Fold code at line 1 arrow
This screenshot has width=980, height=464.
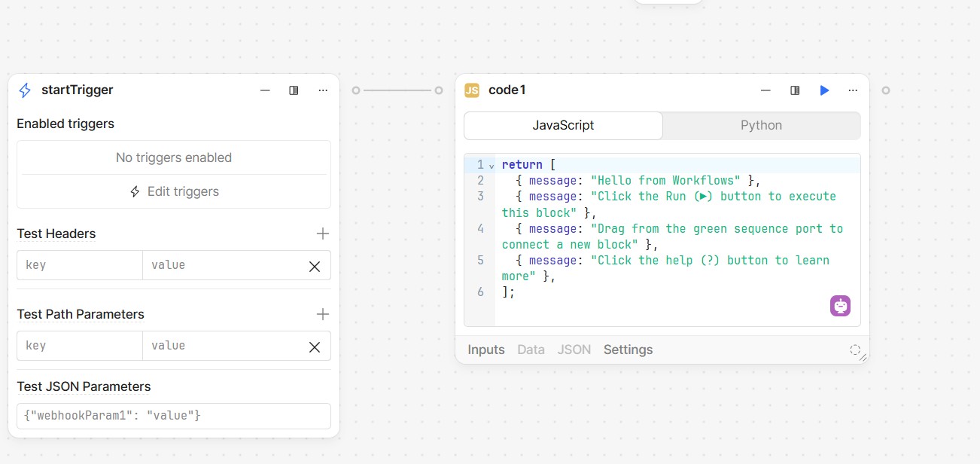[492, 166]
